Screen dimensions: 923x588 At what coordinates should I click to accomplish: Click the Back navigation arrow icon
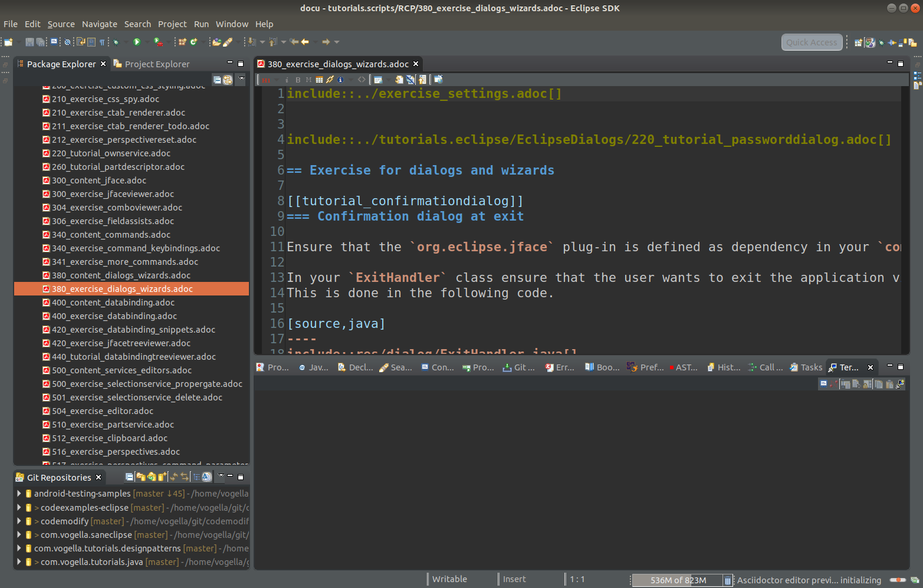click(304, 41)
